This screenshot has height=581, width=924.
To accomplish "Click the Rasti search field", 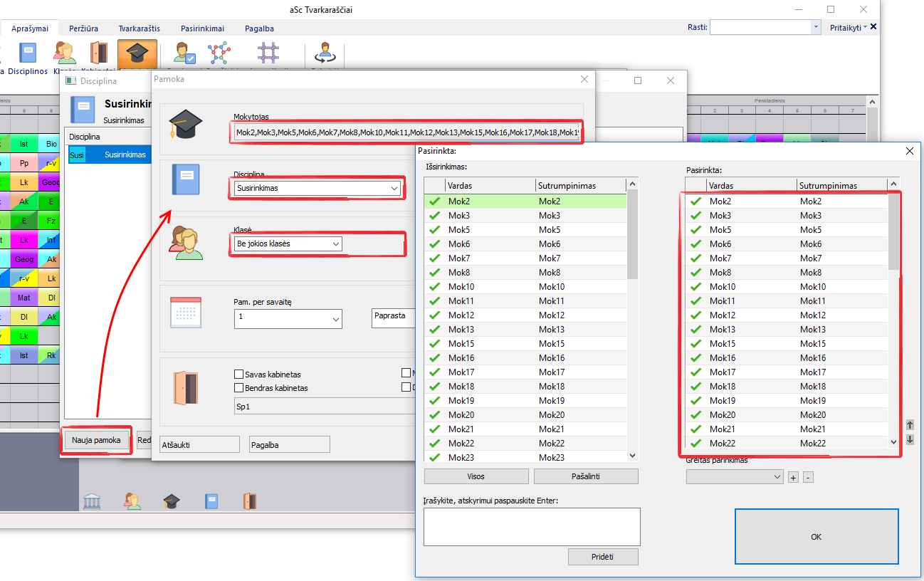I will pos(760,27).
